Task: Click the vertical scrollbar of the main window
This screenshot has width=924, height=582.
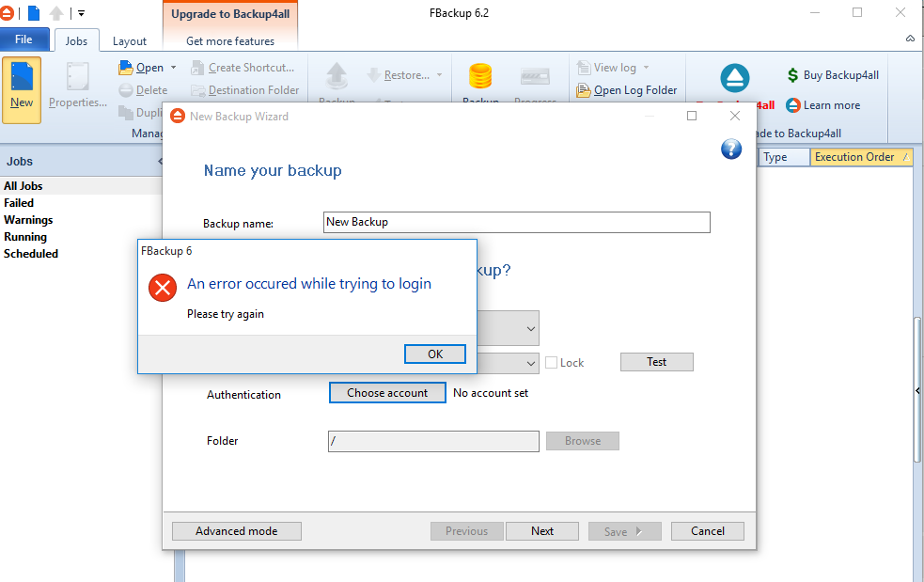Action: 916,389
